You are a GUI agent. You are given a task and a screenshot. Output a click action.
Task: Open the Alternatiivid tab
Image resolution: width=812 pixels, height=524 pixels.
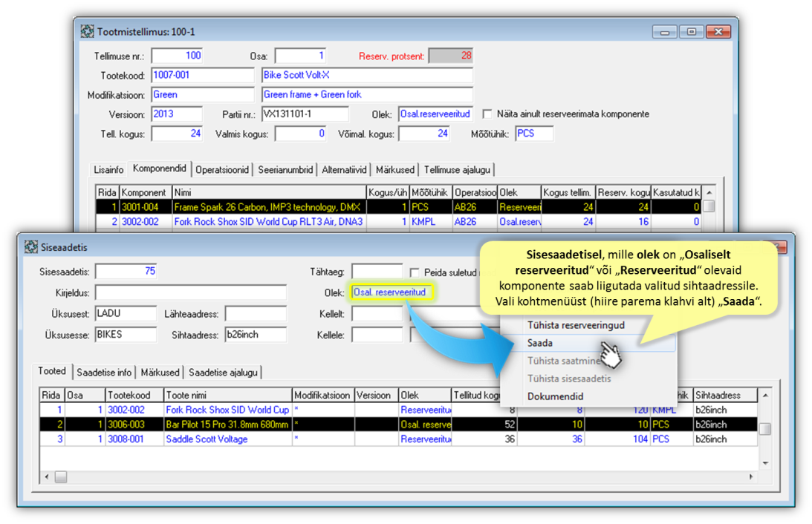[344, 170]
